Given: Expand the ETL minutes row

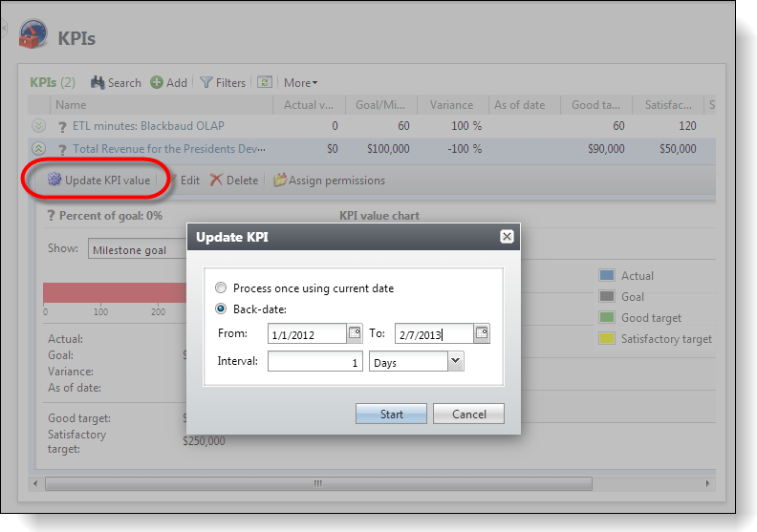Looking at the screenshot, I should (x=39, y=126).
